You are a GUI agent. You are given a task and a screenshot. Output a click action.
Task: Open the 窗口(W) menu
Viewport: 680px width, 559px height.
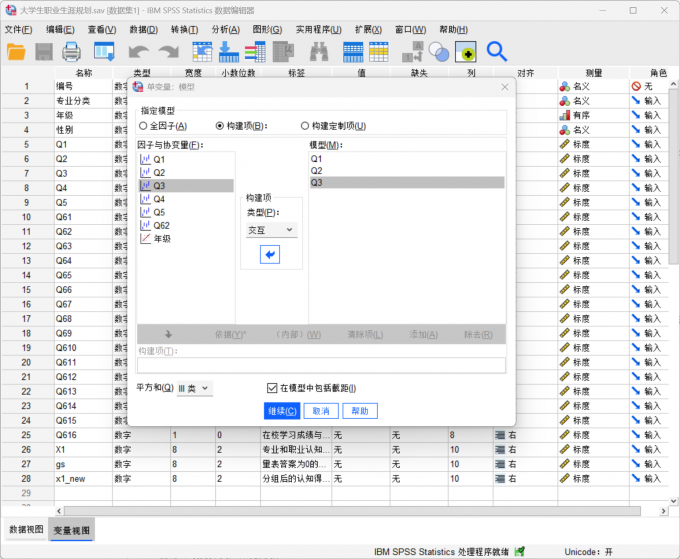pos(410,29)
